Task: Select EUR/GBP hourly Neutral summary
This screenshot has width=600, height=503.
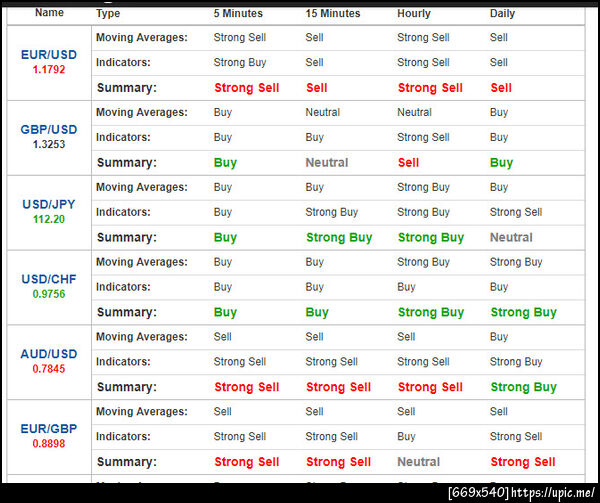Action: point(419,462)
